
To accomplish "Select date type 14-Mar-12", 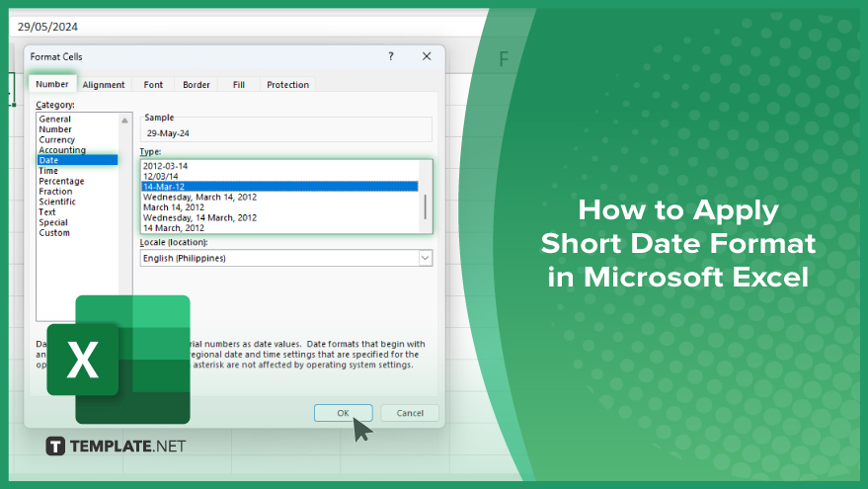I will coord(279,187).
